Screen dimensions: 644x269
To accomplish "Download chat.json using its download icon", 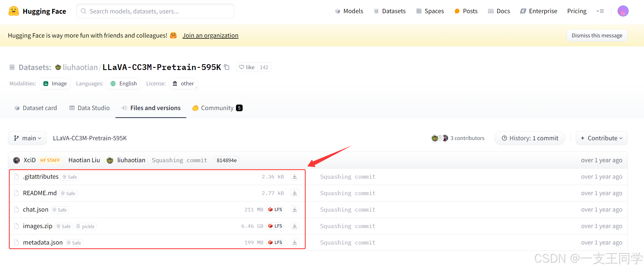I will 295,209.
